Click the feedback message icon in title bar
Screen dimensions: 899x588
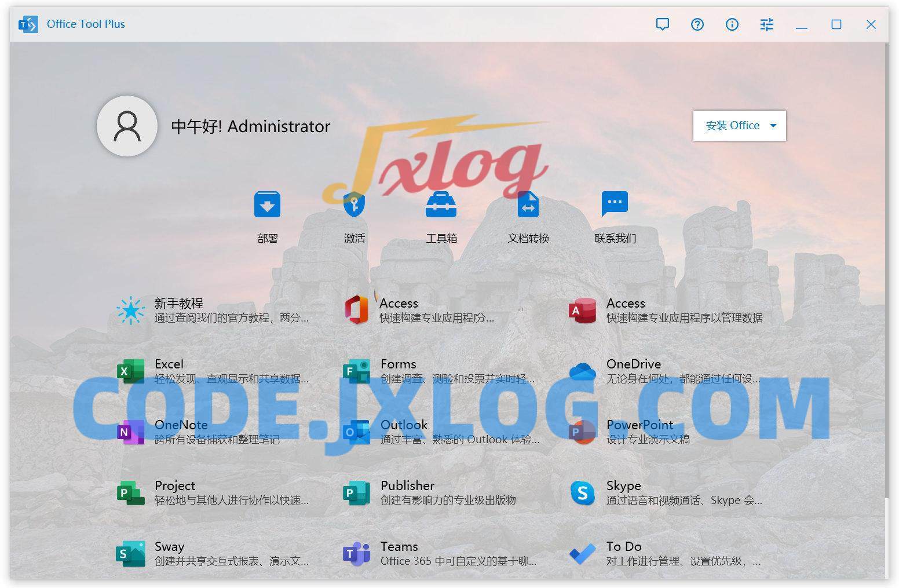point(662,24)
